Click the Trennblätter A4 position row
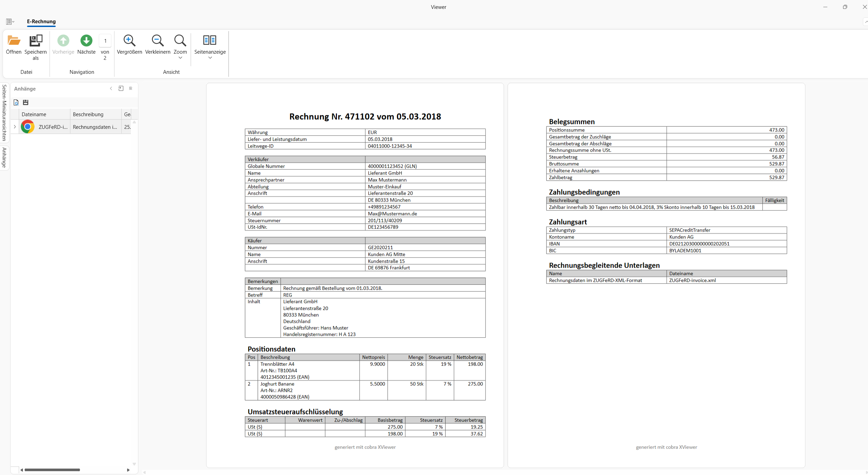868x475 pixels. pos(365,371)
